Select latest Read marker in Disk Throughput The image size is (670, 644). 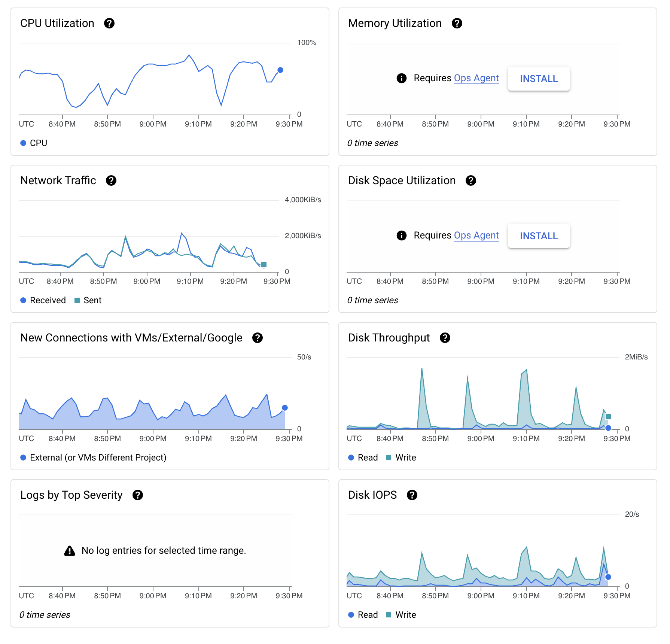pos(608,428)
